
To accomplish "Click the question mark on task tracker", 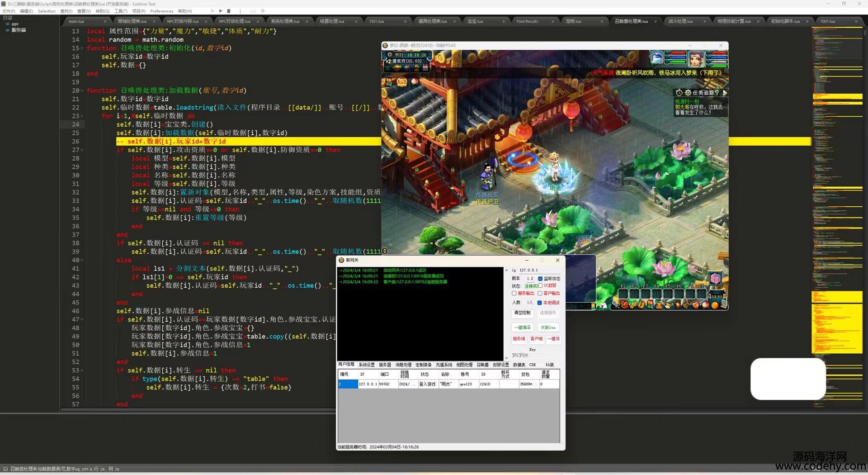I will [x=717, y=92].
